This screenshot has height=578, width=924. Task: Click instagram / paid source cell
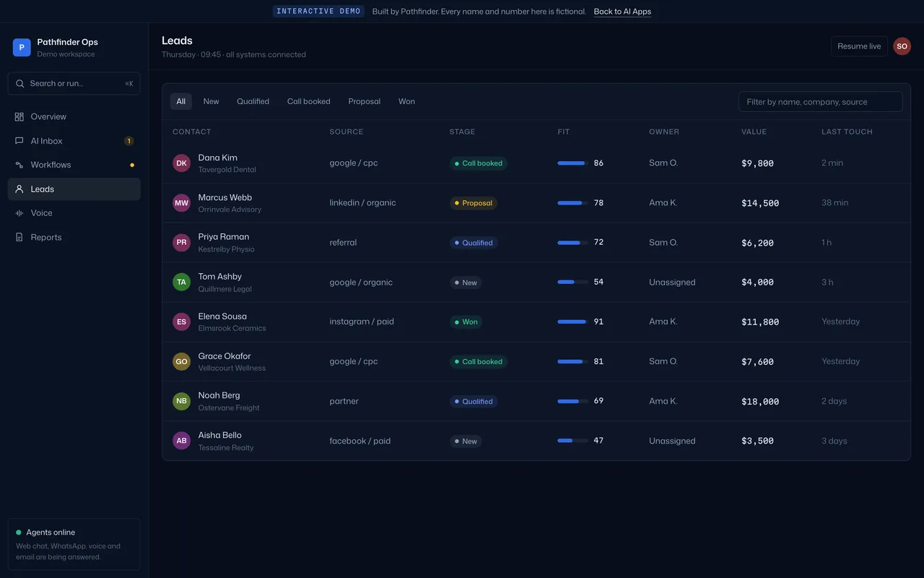click(362, 322)
